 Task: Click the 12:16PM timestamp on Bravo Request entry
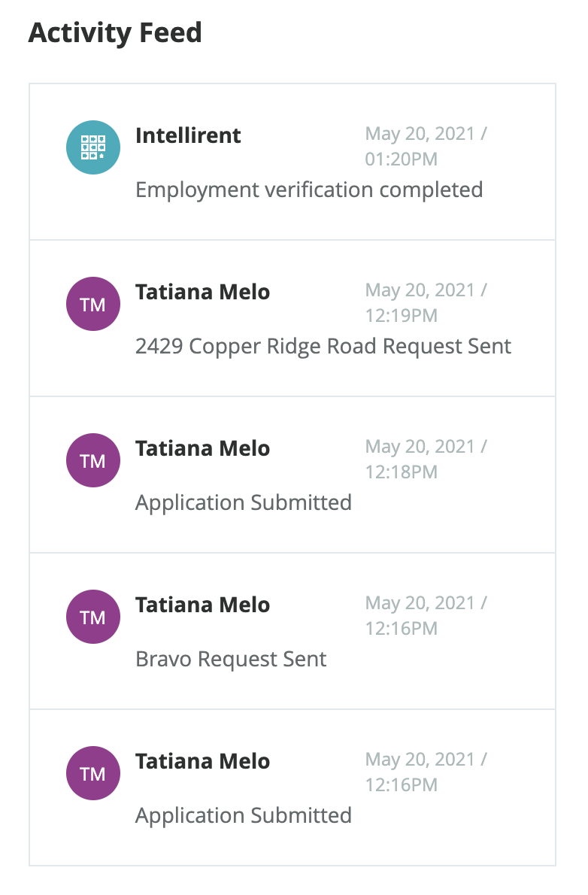426,616
